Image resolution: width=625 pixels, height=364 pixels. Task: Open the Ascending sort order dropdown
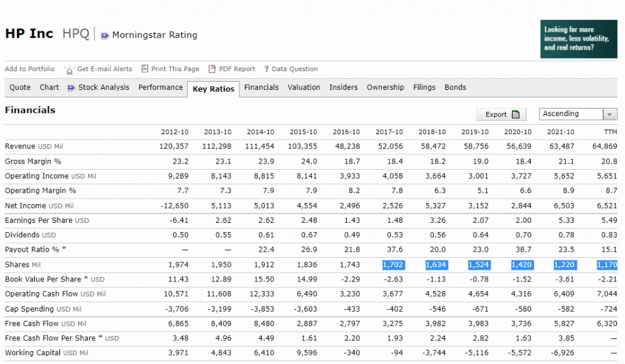pos(609,114)
